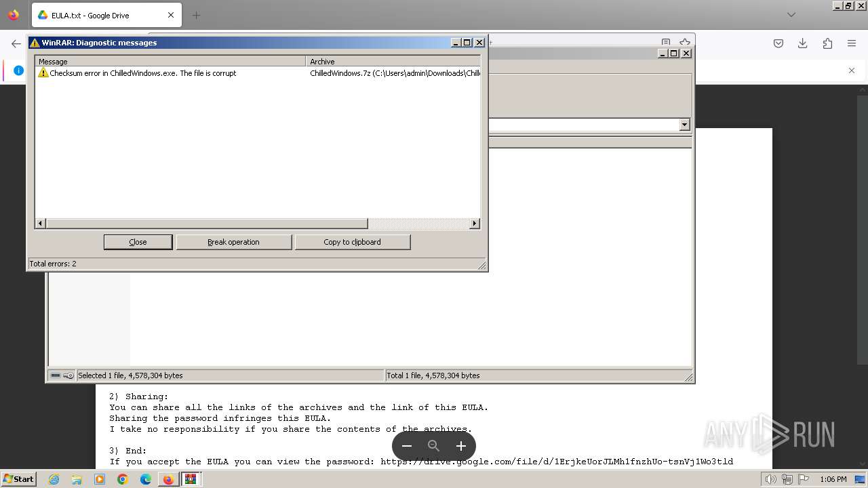Open the Pocket save icon
This screenshot has height=488, width=868.
(x=778, y=43)
